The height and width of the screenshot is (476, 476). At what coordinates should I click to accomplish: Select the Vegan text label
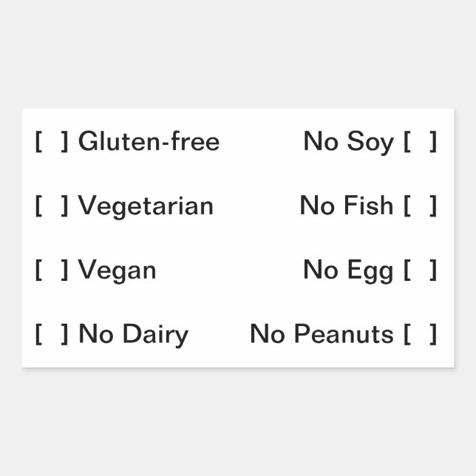tap(117, 270)
